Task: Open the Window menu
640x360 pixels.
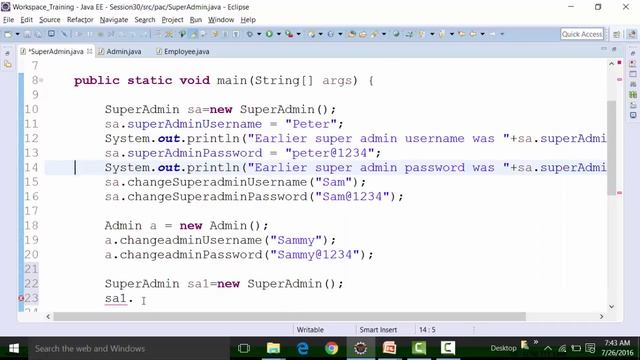Action: (x=221, y=20)
